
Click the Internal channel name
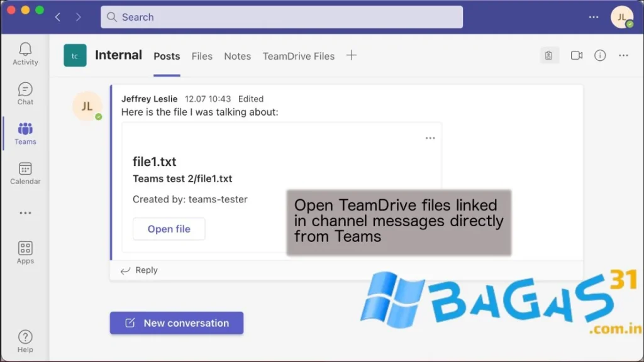118,55
